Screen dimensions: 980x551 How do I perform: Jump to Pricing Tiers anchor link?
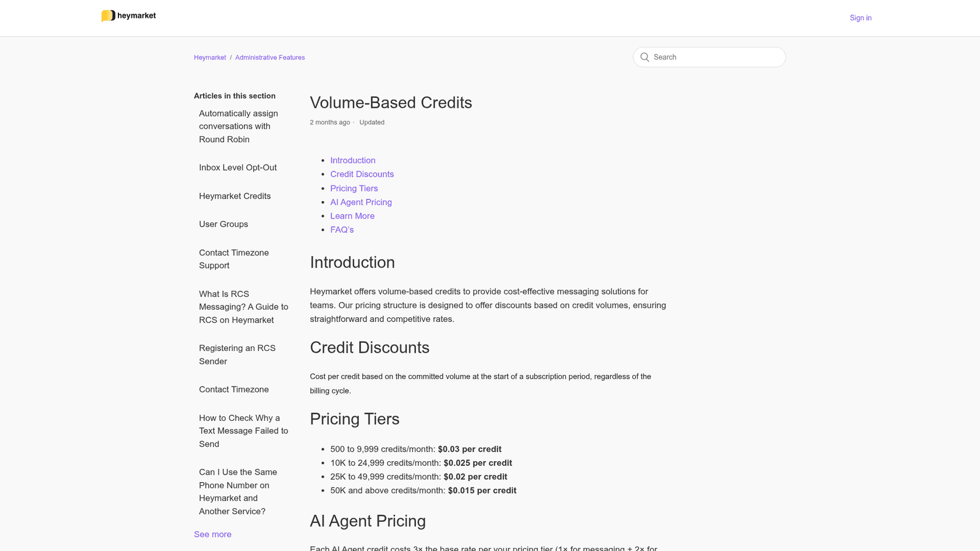[354, 188]
